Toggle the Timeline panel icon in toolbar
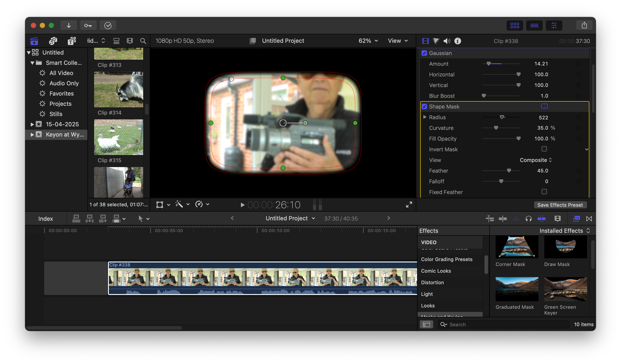 click(534, 25)
